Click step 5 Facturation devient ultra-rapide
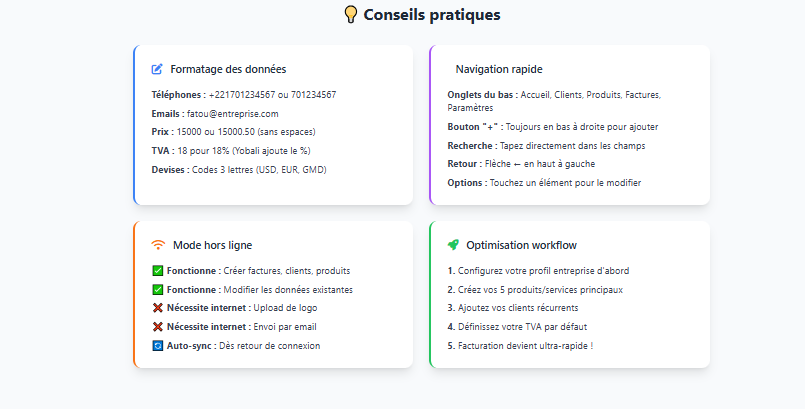Screen dimensions: 805x409 520,346
